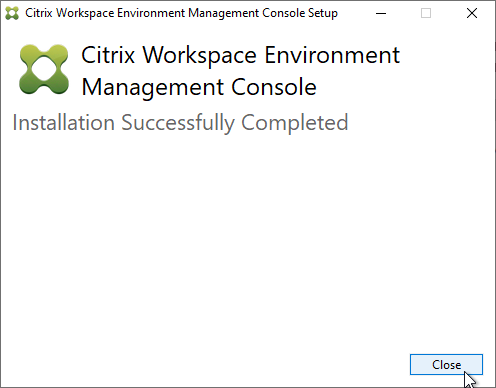
Task: Click the word Completed in the status line
Action: [295, 123]
